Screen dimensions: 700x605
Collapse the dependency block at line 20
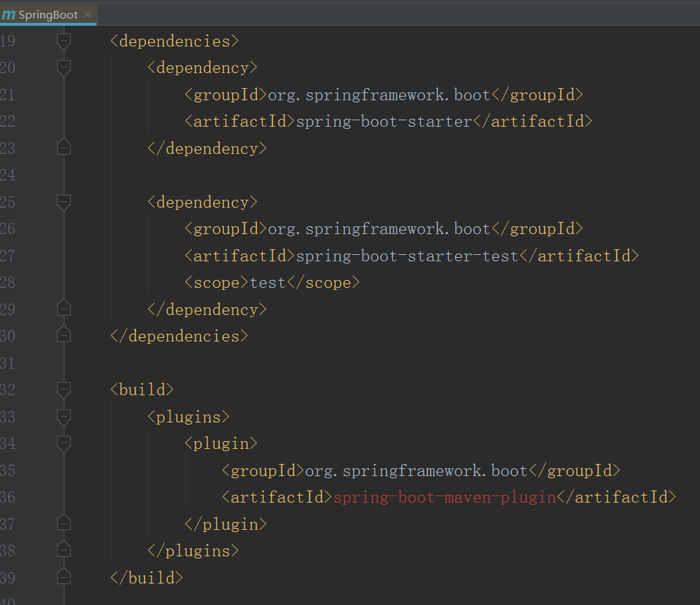click(64, 68)
